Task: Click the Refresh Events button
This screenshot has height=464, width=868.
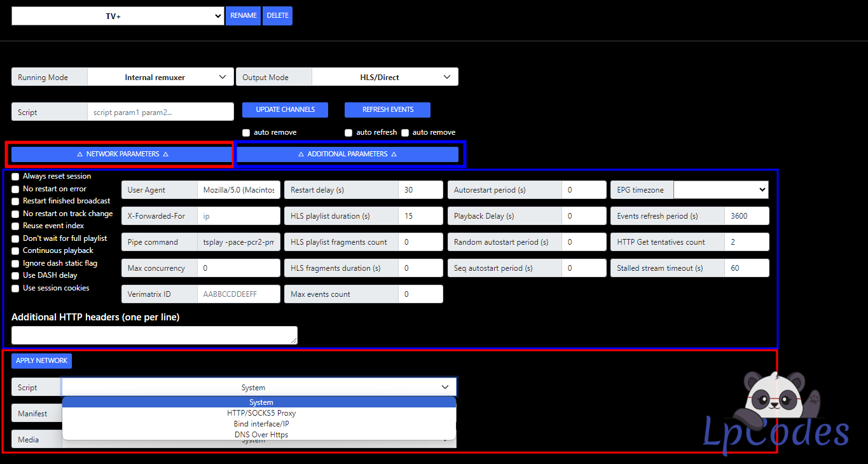Action: coord(387,110)
